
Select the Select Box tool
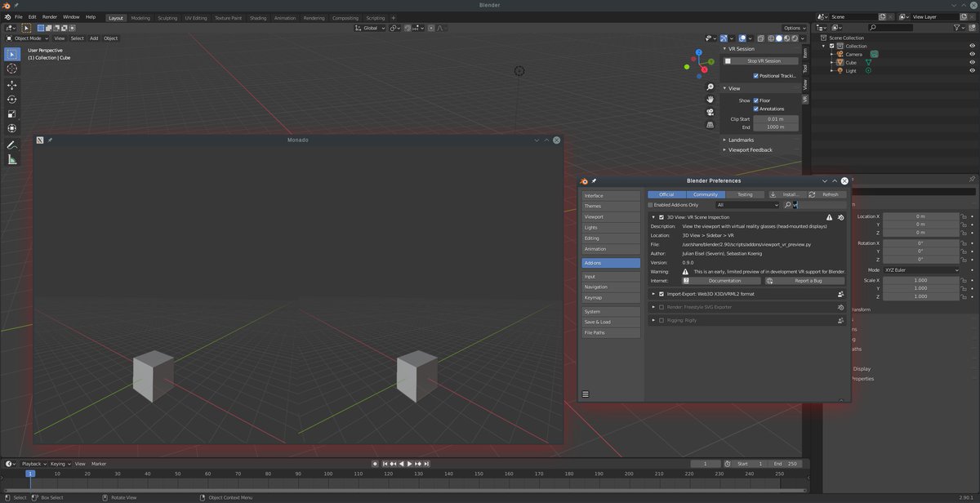point(12,54)
